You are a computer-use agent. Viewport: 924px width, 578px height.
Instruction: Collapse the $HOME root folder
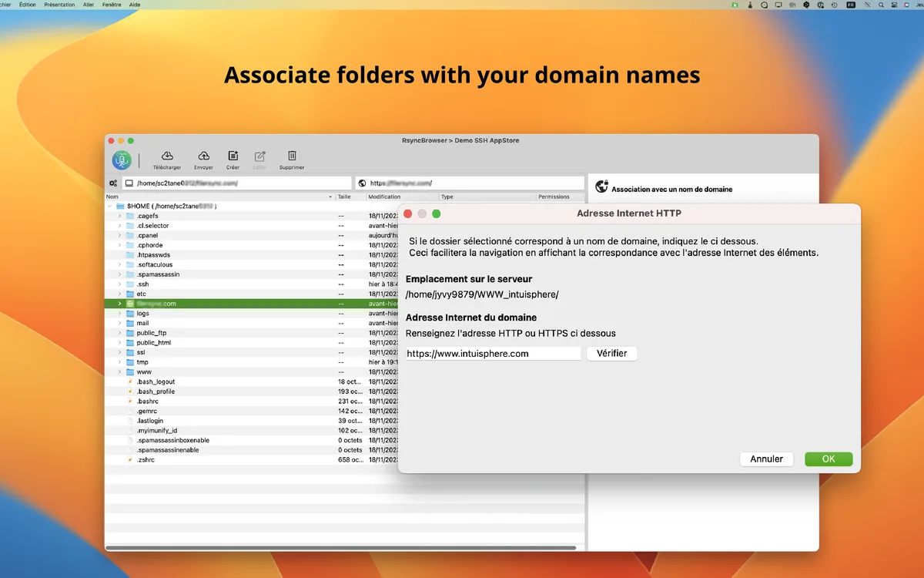coord(109,207)
